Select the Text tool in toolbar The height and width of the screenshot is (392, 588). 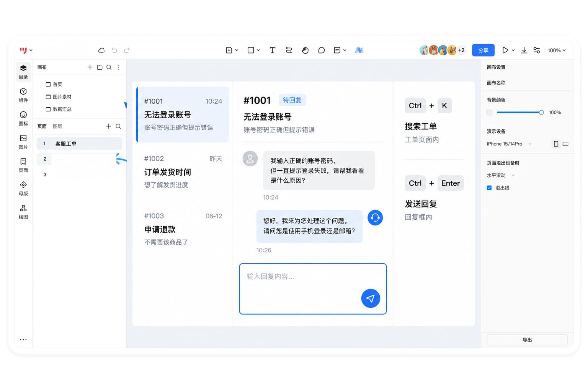tap(272, 50)
